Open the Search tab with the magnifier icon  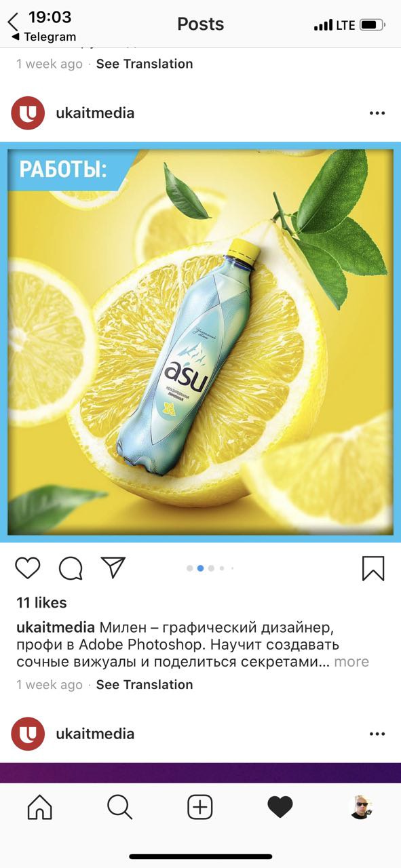[x=119, y=807]
